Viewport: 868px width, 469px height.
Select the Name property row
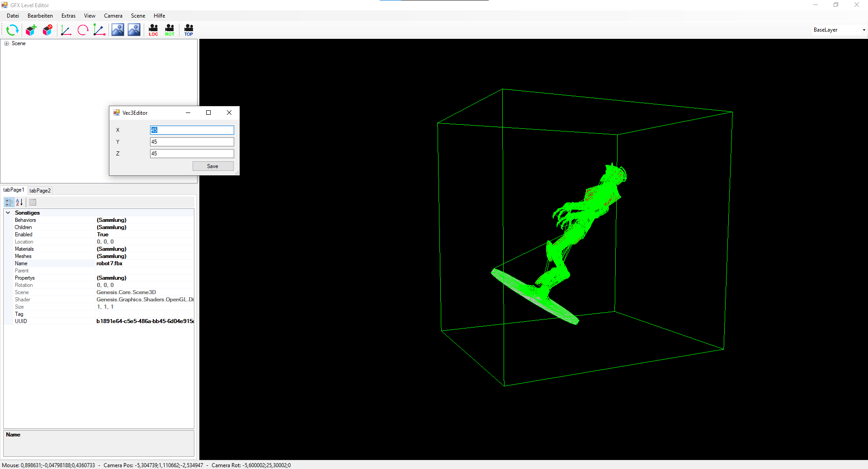click(x=21, y=263)
